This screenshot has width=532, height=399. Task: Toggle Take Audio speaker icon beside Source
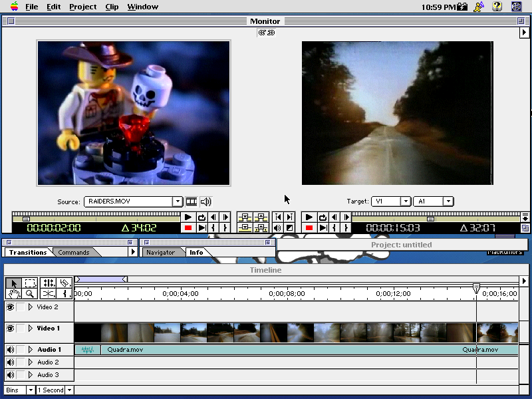(205, 202)
